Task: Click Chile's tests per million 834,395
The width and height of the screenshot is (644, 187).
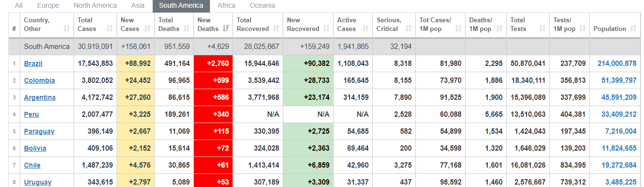Action: pos(573,165)
